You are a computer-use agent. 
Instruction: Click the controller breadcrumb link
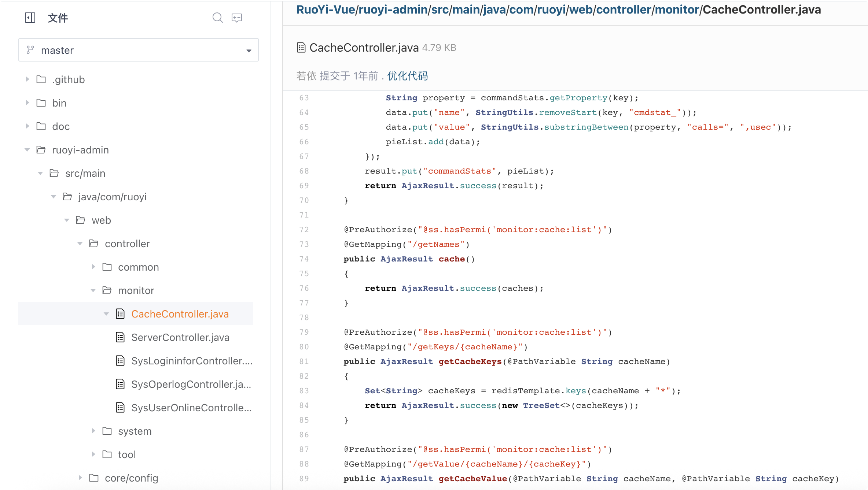[624, 10]
